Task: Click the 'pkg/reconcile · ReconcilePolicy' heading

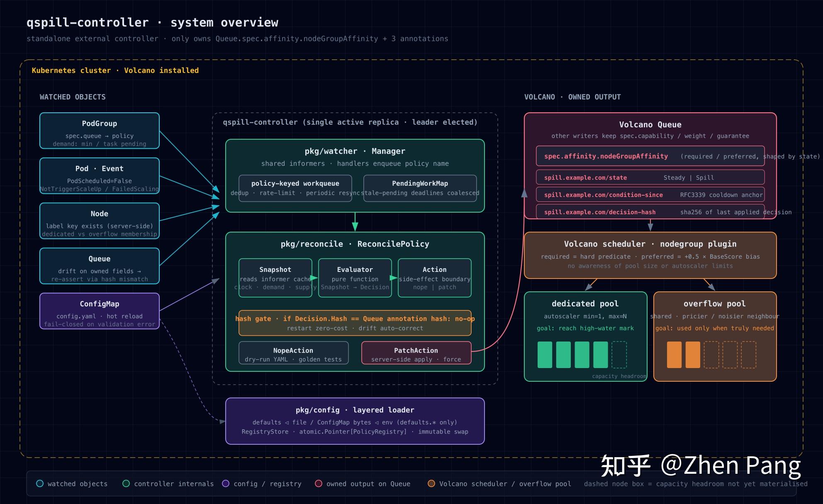Action: (x=355, y=244)
